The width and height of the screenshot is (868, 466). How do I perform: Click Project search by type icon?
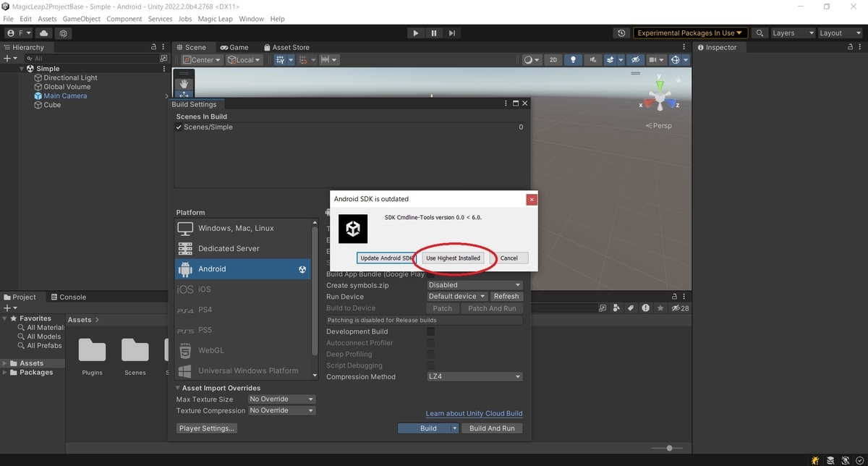pyautogui.click(x=617, y=308)
